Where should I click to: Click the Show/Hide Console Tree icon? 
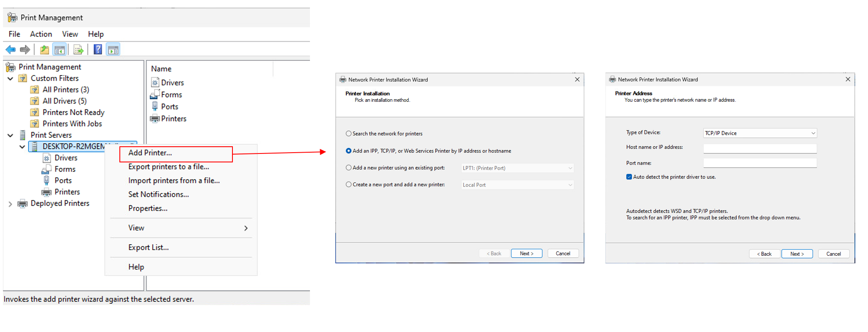click(x=60, y=50)
